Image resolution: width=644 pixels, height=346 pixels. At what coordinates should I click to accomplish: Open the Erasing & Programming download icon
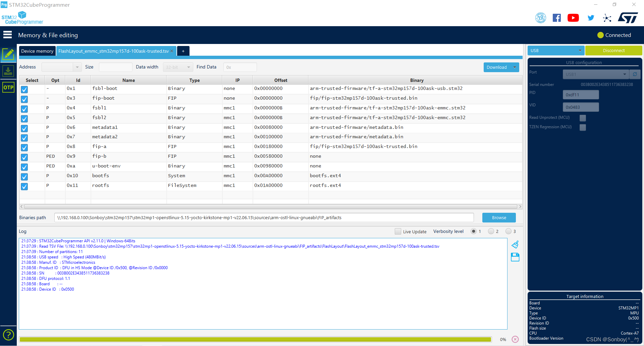(8, 71)
